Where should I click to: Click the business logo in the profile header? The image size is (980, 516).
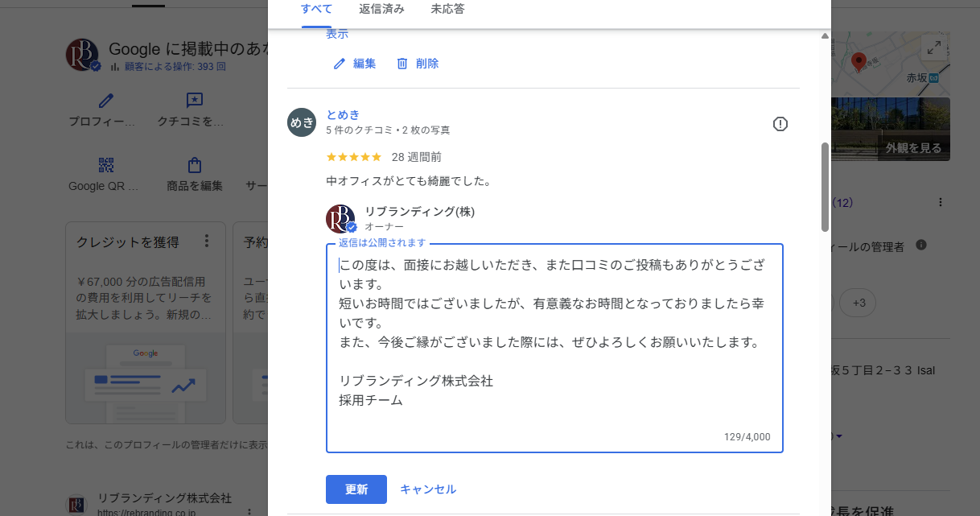(83, 55)
